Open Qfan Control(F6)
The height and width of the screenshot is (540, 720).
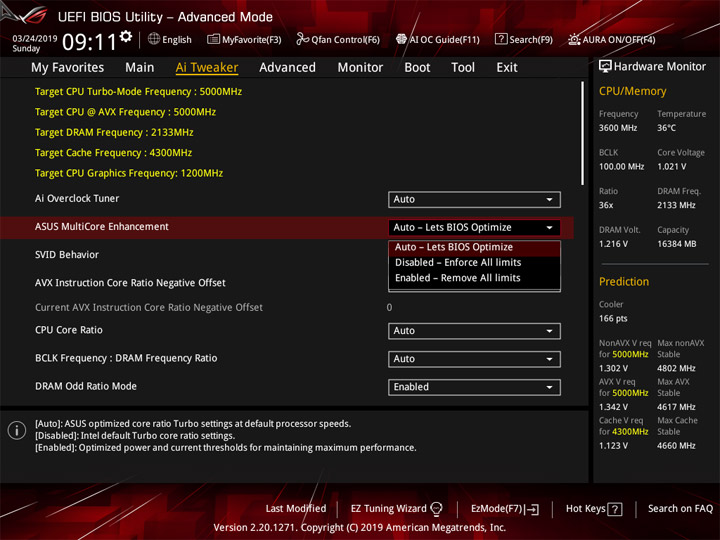point(338,39)
